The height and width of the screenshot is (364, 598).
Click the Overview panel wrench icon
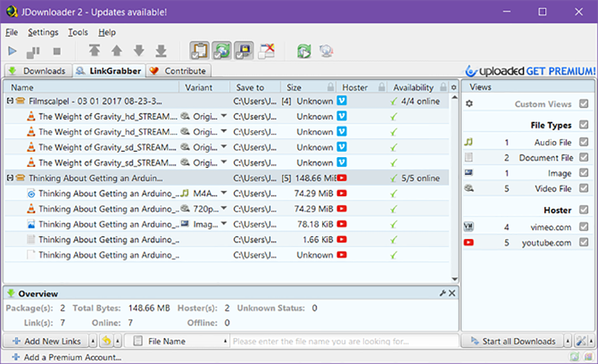(442, 293)
